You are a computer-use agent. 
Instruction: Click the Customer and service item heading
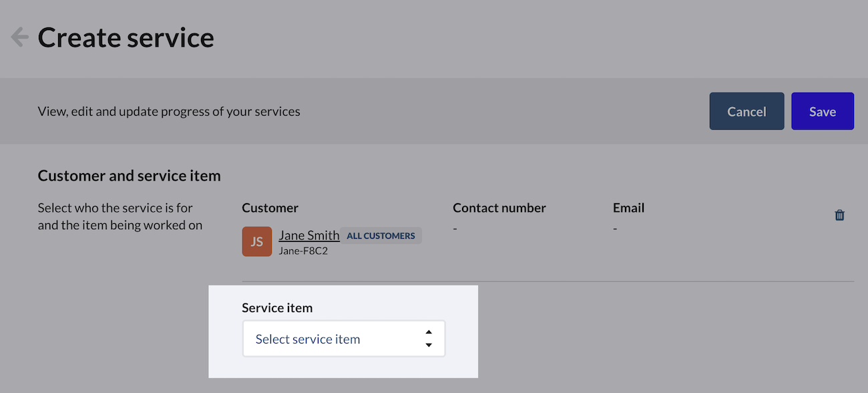129,176
